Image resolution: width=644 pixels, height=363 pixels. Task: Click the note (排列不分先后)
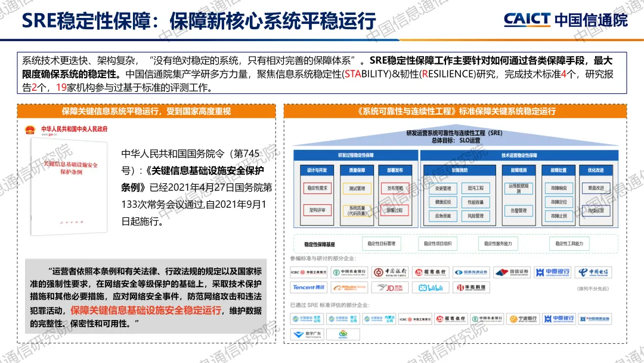click(593, 288)
